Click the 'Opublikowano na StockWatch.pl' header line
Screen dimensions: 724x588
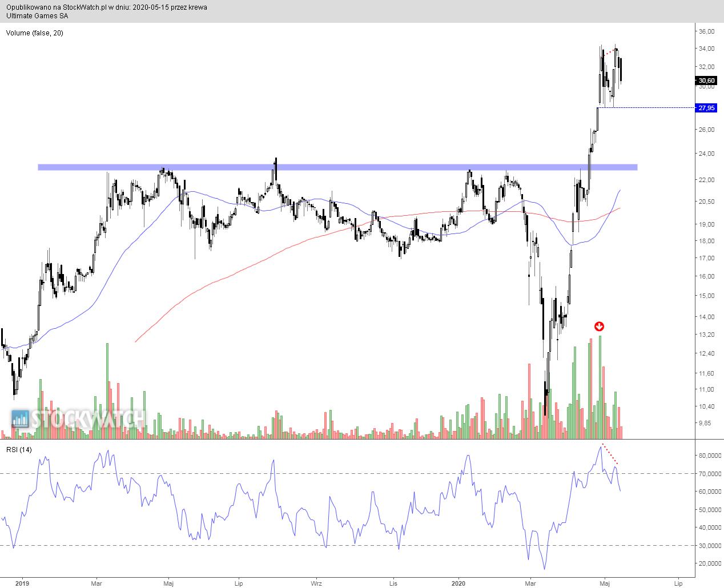point(107,7)
